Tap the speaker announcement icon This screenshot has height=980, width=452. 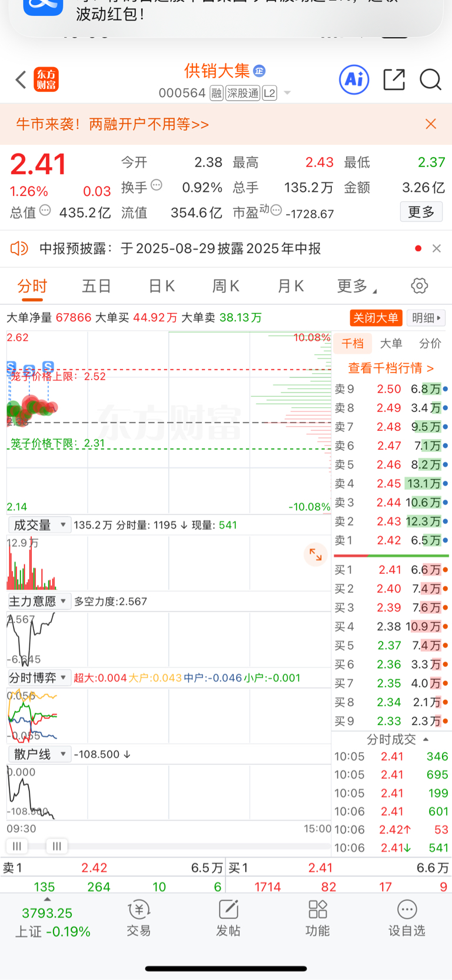tap(19, 248)
